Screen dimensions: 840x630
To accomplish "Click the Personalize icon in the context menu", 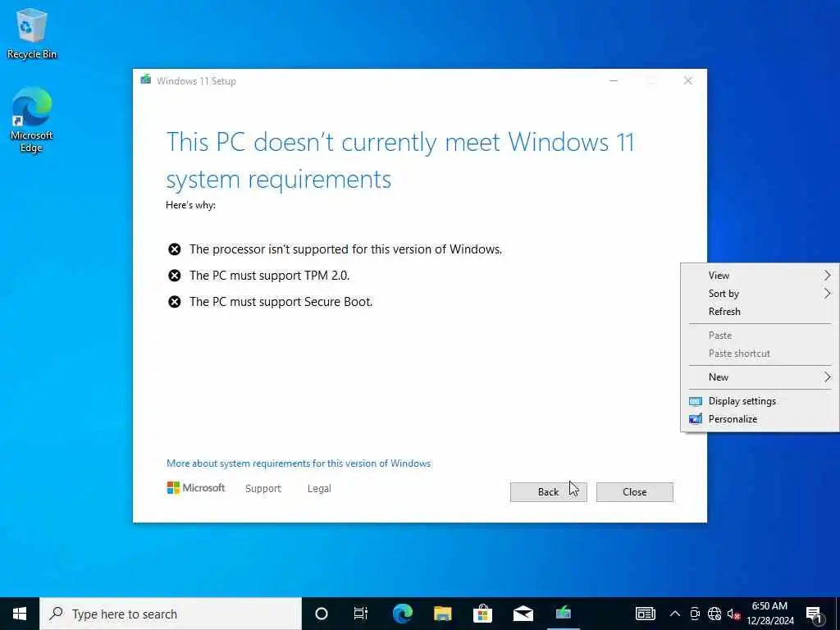I will click(696, 419).
